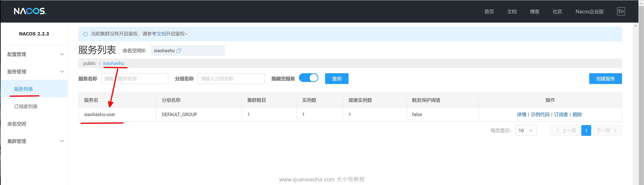Expand the 集群管理 menu chevron
This screenshot has height=185, width=644.
[x=62, y=141]
